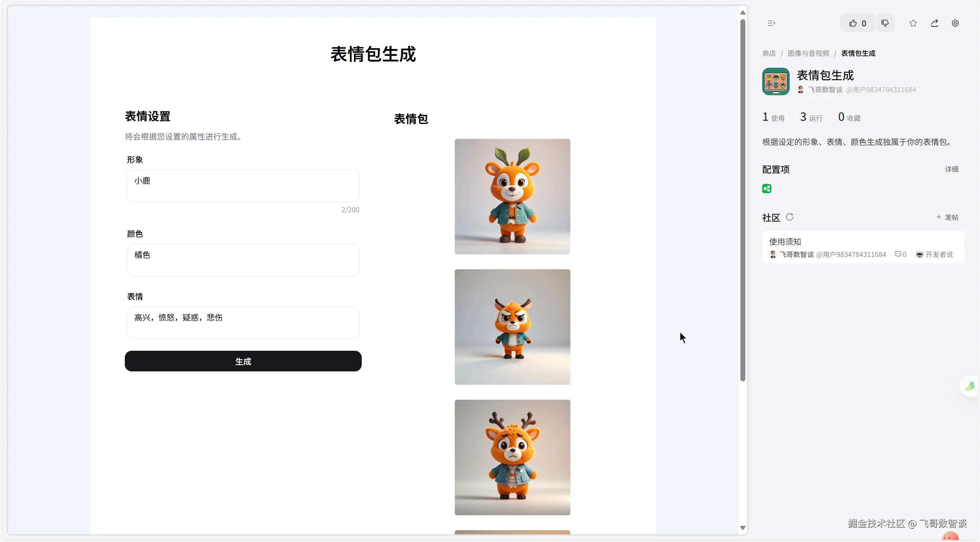Go to 商店 breadcrumb

[769, 53]
